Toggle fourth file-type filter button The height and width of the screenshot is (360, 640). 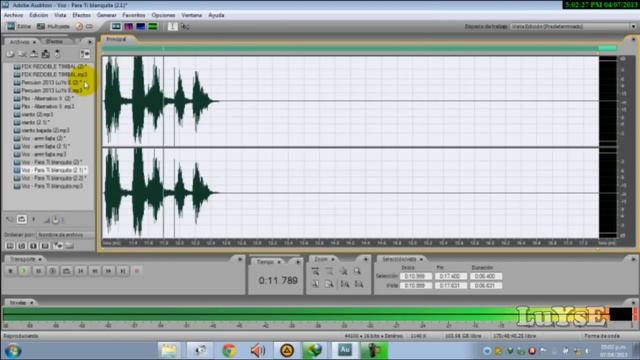(x=45, y=246)
